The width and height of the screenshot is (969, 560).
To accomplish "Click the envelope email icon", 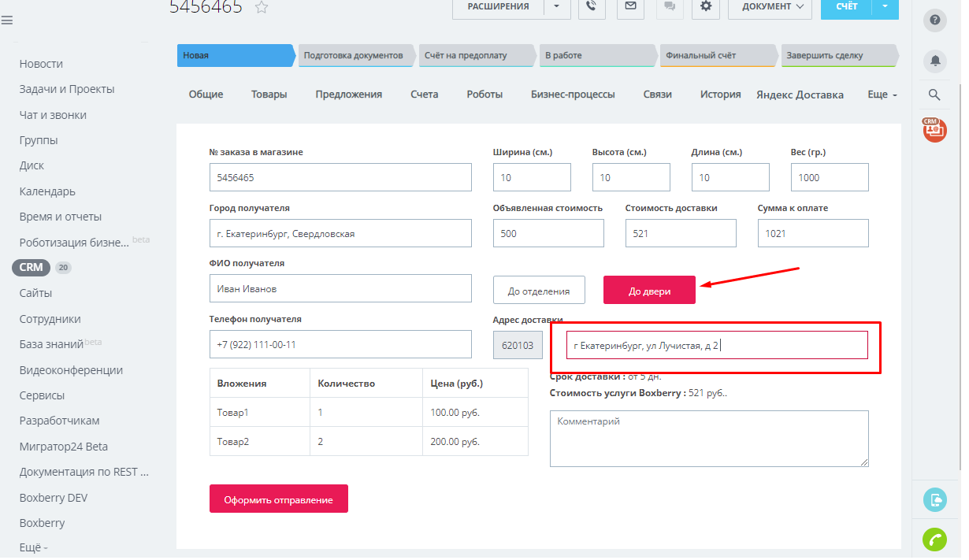I will coord(630,7).
